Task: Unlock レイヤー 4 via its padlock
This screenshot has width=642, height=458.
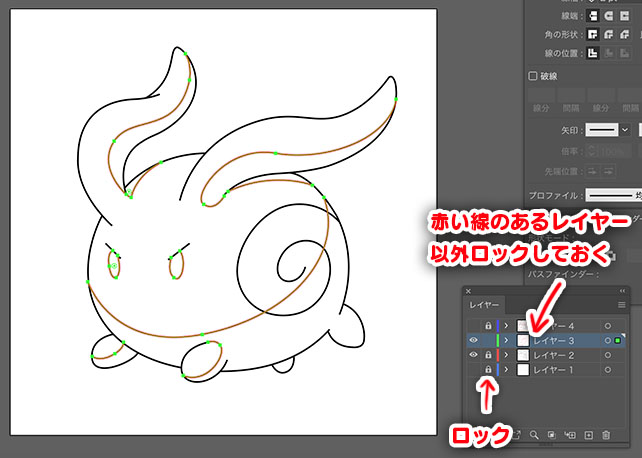Action: 488,326
